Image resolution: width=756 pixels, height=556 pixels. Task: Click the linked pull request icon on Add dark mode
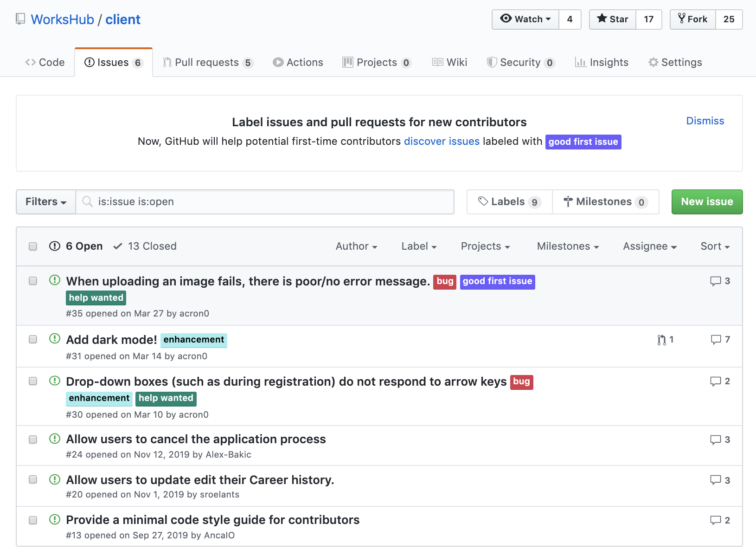pyautogui.click(x=661, y=340)
